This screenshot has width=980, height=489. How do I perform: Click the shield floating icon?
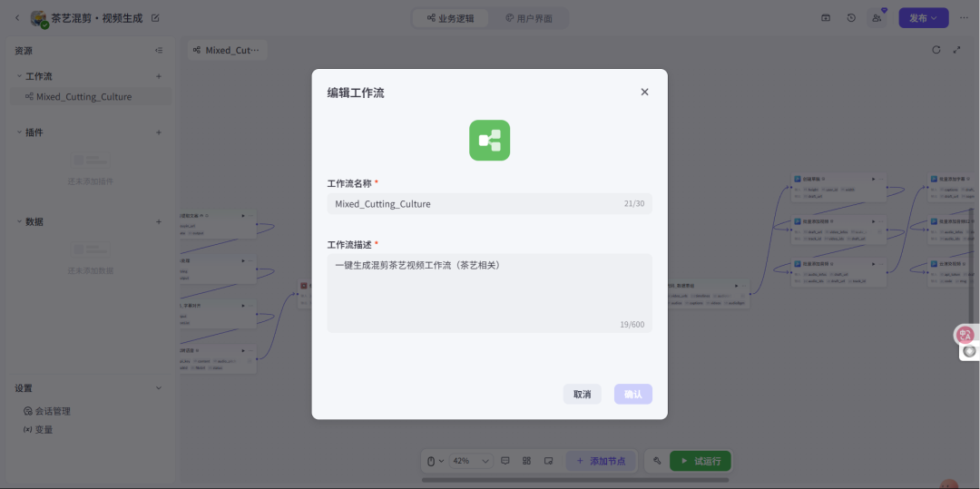pos(969,352)
